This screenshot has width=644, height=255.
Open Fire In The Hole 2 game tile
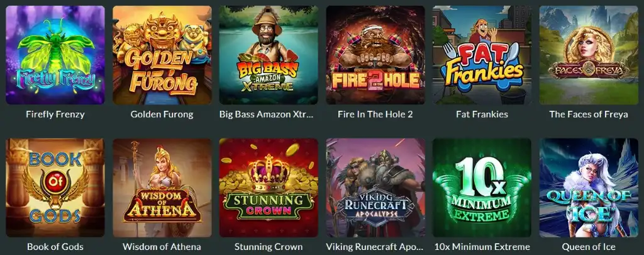coord(375,55)
